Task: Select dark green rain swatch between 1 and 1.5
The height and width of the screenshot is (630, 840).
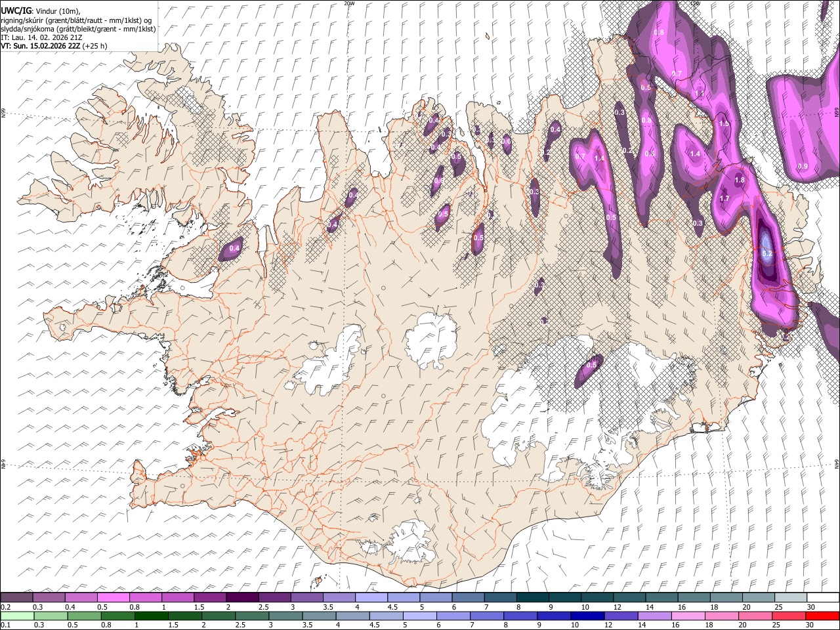Action: pos(151,616)
